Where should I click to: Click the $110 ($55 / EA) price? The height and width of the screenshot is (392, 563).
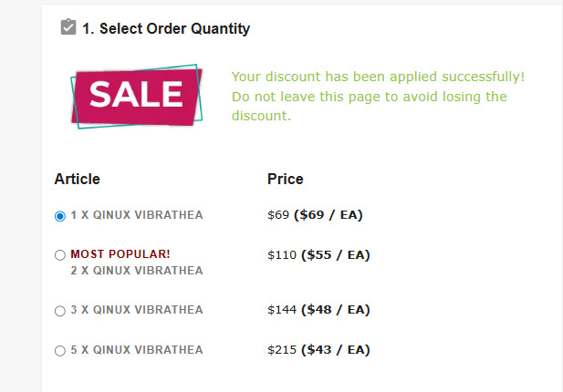pyautogui.click(x=318, y=254)
